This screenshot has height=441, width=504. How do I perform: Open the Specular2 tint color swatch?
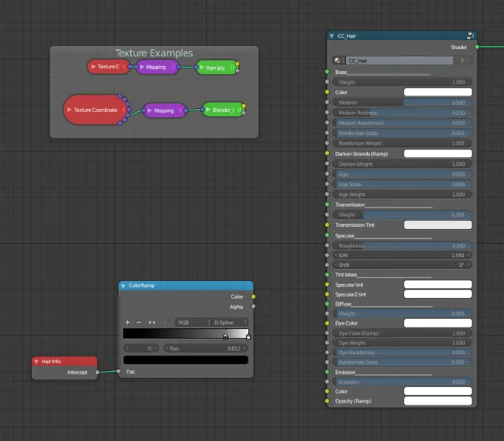(x=438, y=294)
